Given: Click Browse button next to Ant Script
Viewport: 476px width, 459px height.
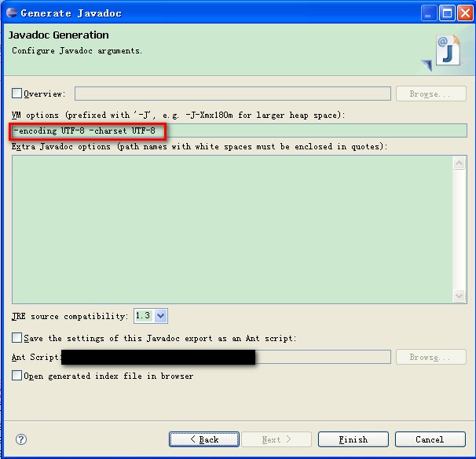Looking at the screenshot, I should coord(430,357).
